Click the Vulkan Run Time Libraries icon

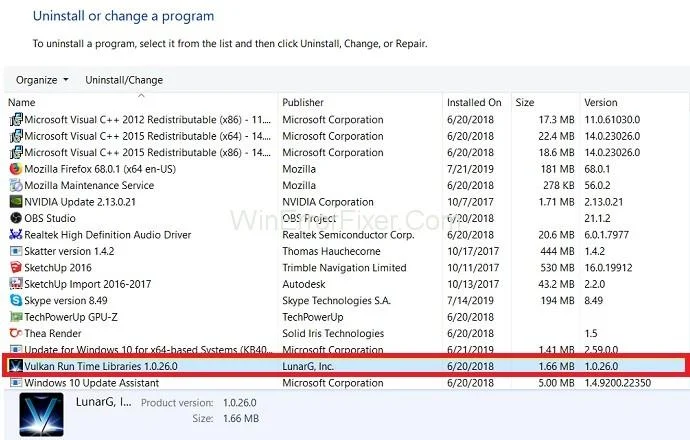point(15,366)
